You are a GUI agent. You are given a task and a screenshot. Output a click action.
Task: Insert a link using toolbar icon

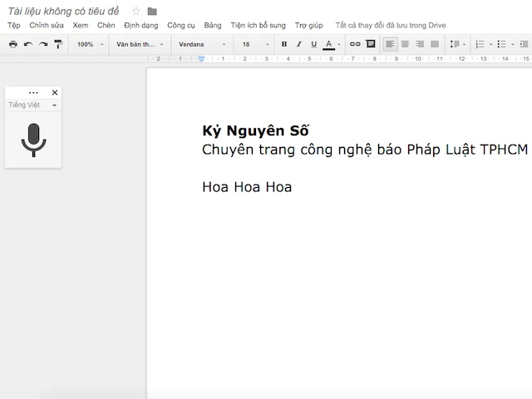[355, 44]
